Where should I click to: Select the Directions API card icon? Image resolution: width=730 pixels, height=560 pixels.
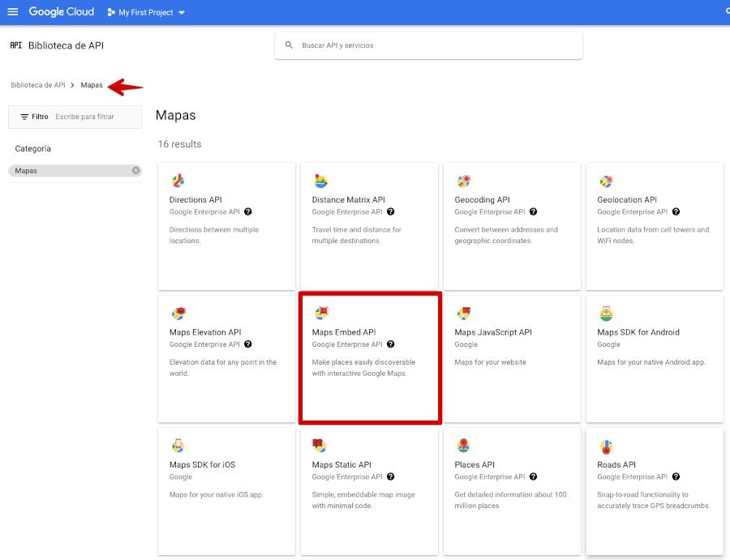179,180
